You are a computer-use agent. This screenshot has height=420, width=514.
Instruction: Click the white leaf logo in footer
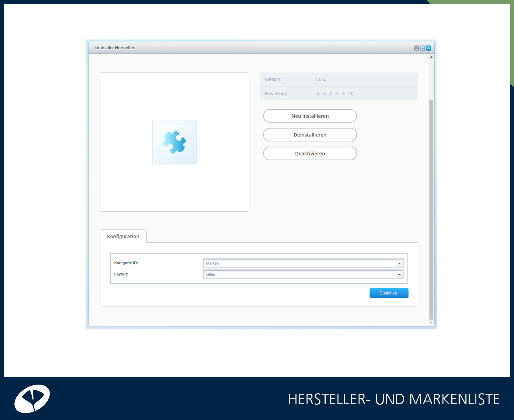tap(32, 399)
